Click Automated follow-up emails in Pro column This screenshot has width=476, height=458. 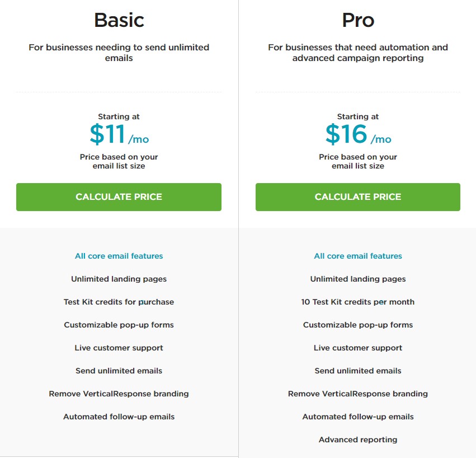click(358, 417)
